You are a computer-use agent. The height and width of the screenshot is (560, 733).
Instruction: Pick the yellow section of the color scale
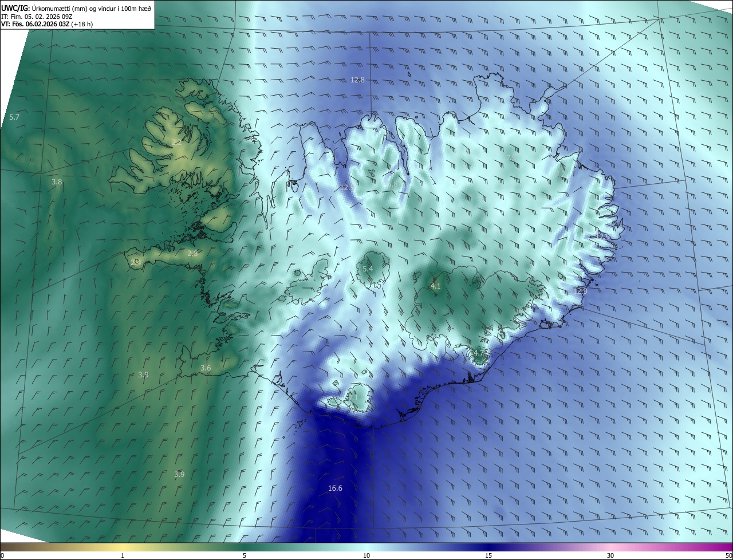(123, 547)
